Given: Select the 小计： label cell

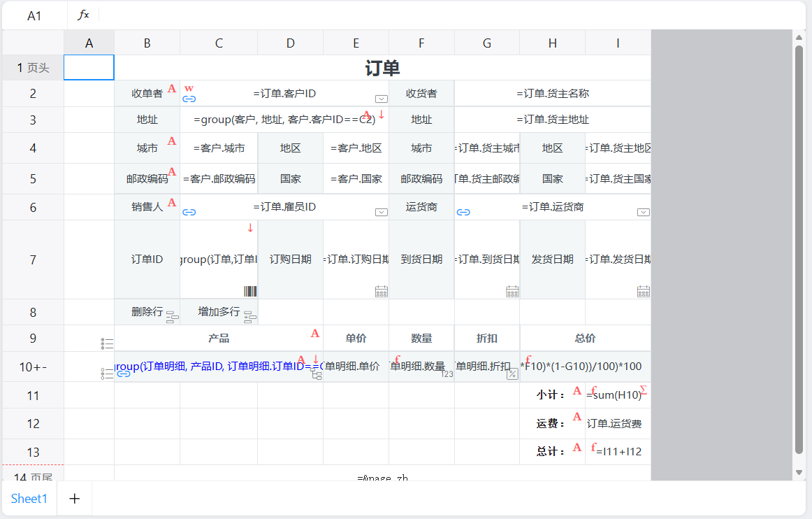Looking at the screenshot, I should tap(553, 395).
